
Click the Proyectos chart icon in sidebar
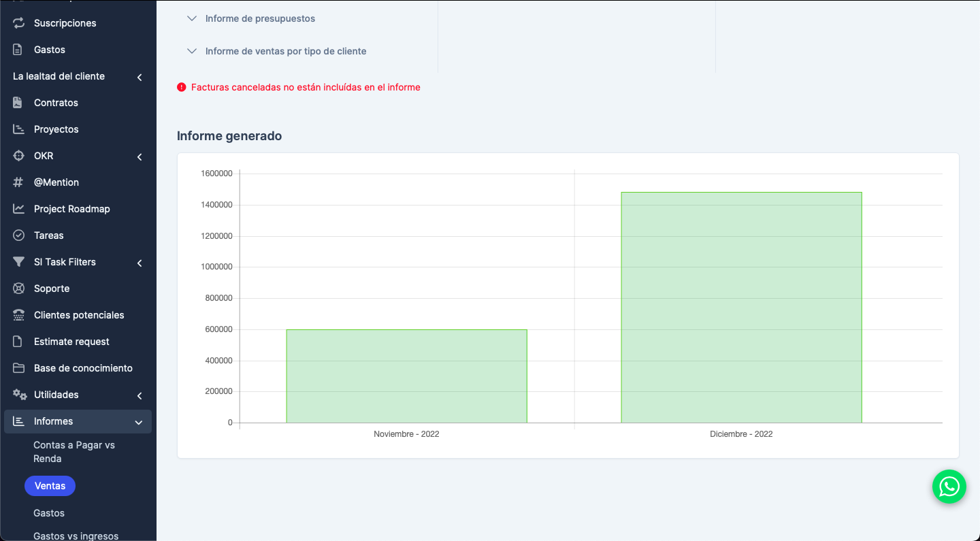18,129
